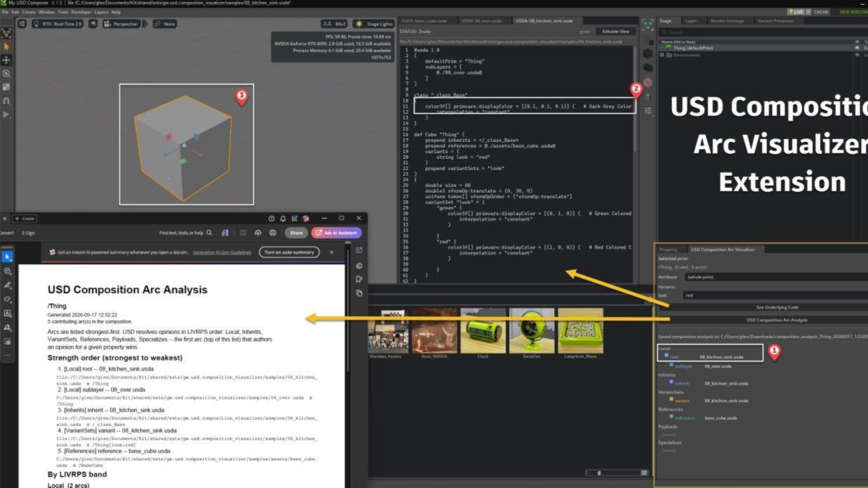Toggle visibility eye for Thing (defaultPrim)

coord(857,48)
